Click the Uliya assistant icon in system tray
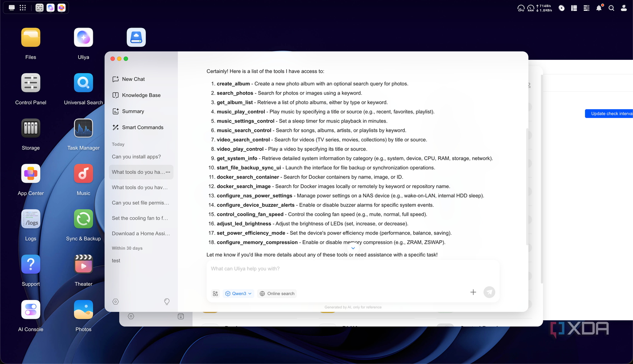 pyautogui.click(x=562, y=8)
